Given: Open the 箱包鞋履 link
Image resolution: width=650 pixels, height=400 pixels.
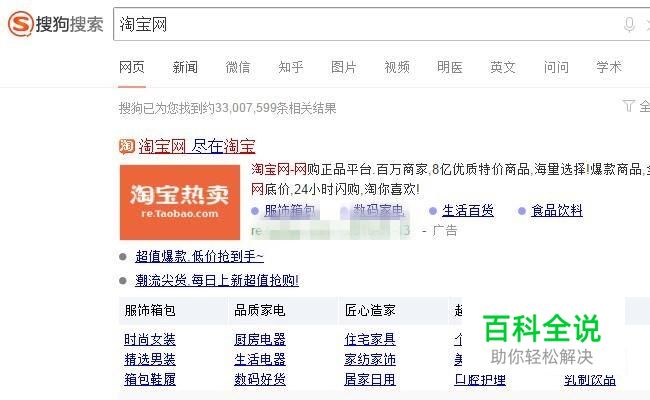Looking at the screenshot, I should point(150,379).
